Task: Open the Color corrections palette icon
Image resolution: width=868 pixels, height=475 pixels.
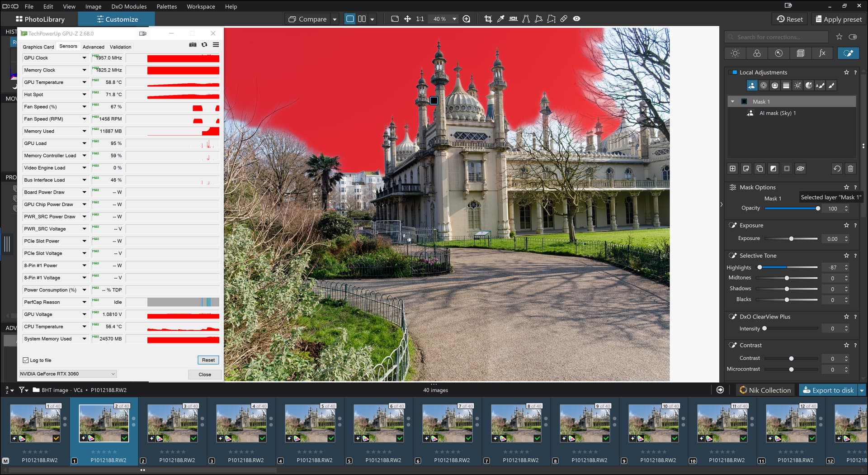Action: coord(757,53)
